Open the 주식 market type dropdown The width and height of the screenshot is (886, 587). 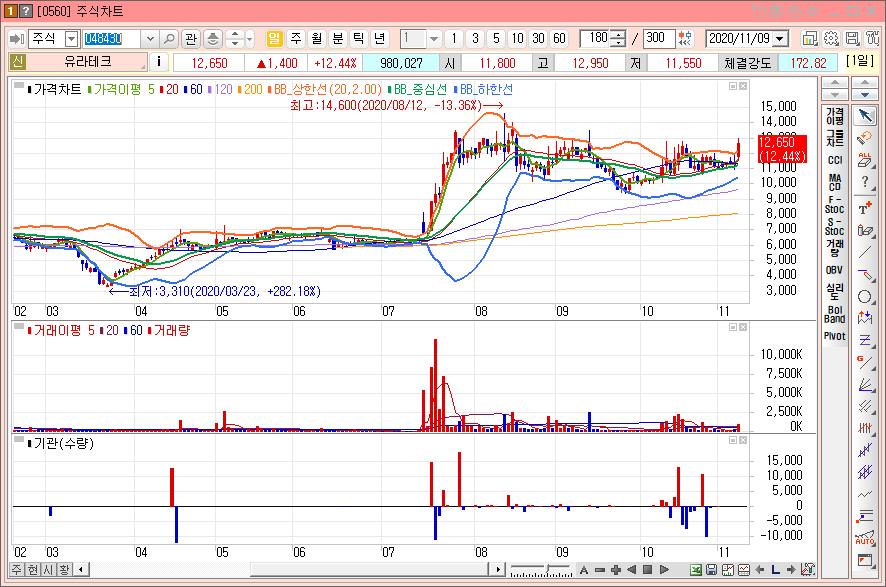coord(72,38)
